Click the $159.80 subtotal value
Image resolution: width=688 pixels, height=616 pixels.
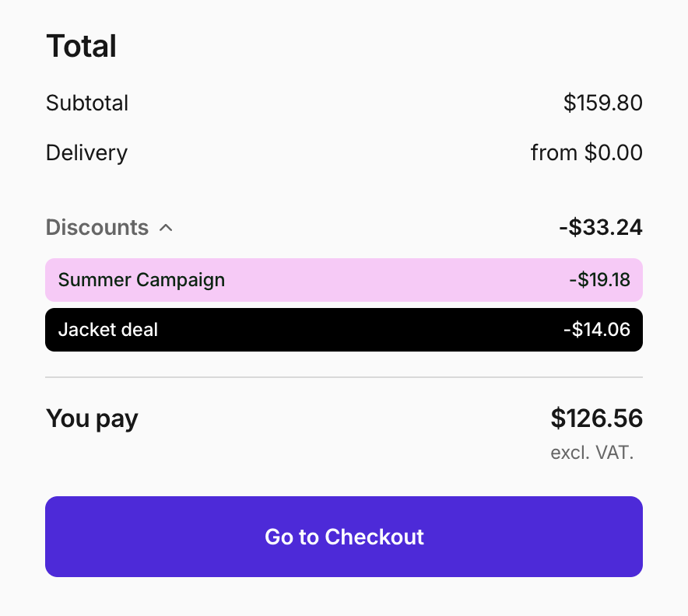603,103
